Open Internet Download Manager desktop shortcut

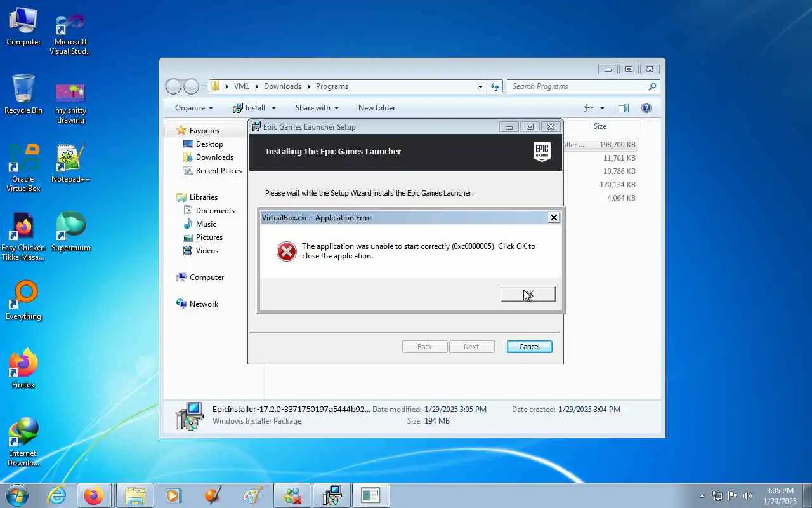23,442
